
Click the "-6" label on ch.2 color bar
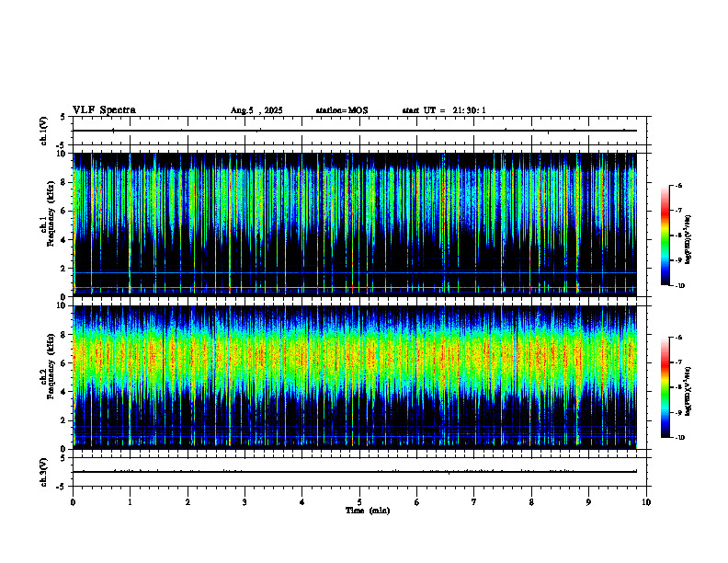tap(678, 338)
